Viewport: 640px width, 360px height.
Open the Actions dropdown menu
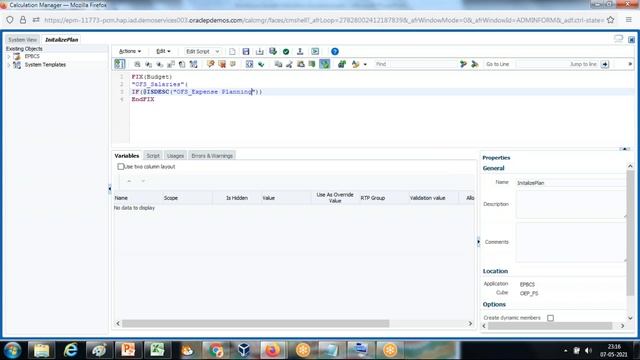[x=130, y=51]
